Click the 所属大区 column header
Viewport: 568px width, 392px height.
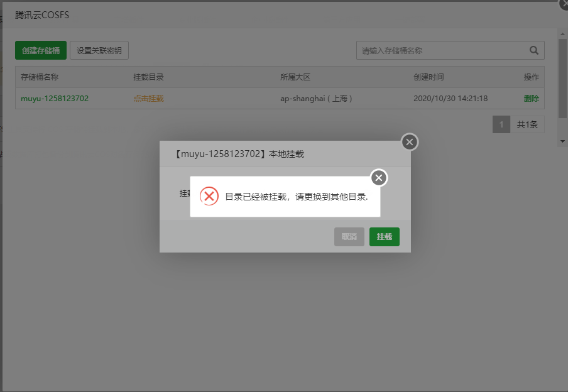coord(295,77)
